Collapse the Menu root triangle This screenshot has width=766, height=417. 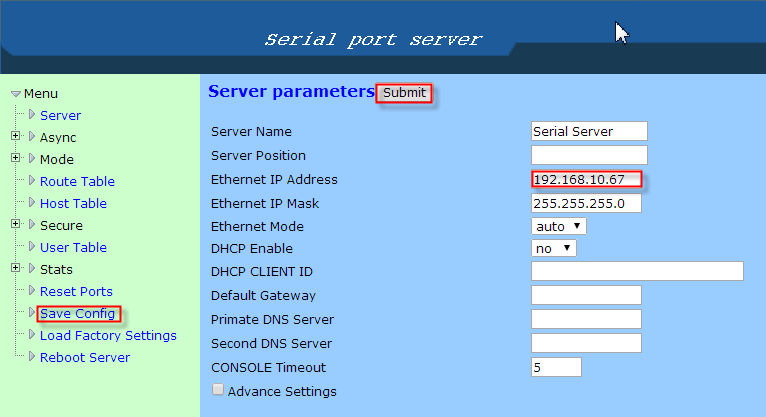point(15,94)
